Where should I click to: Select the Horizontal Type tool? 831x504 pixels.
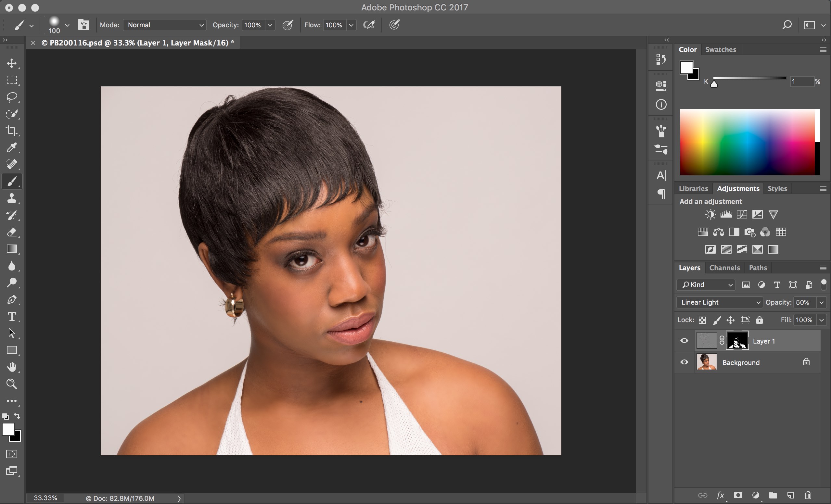[x=12, y=316]
